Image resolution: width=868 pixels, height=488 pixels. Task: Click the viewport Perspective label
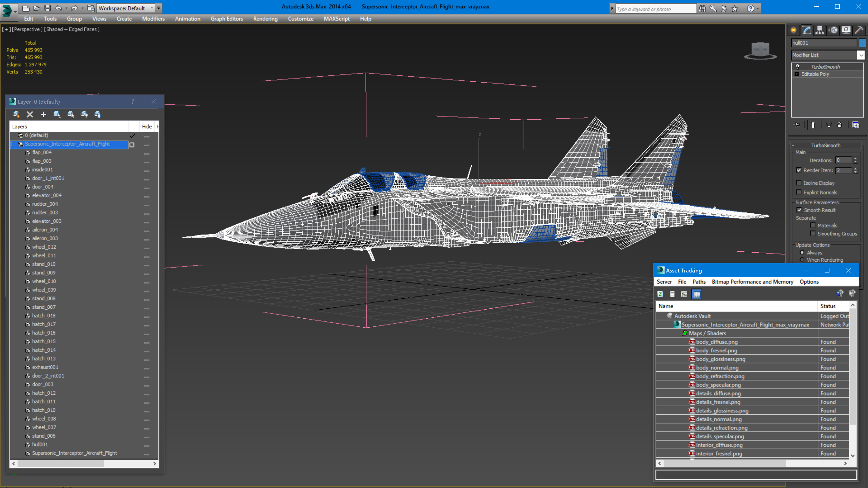(27, 29)
